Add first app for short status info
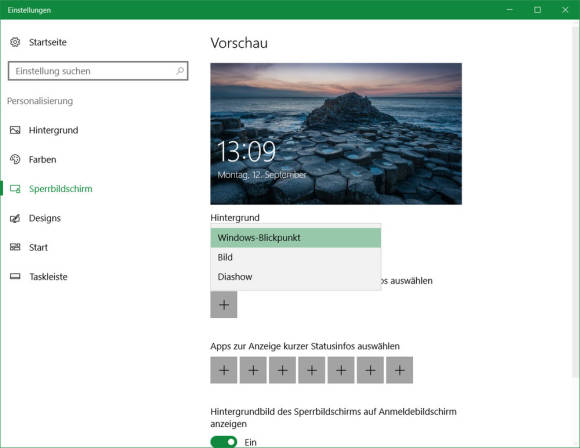The width and height of the screenshot is (580, 448). [x=224, y=370]
